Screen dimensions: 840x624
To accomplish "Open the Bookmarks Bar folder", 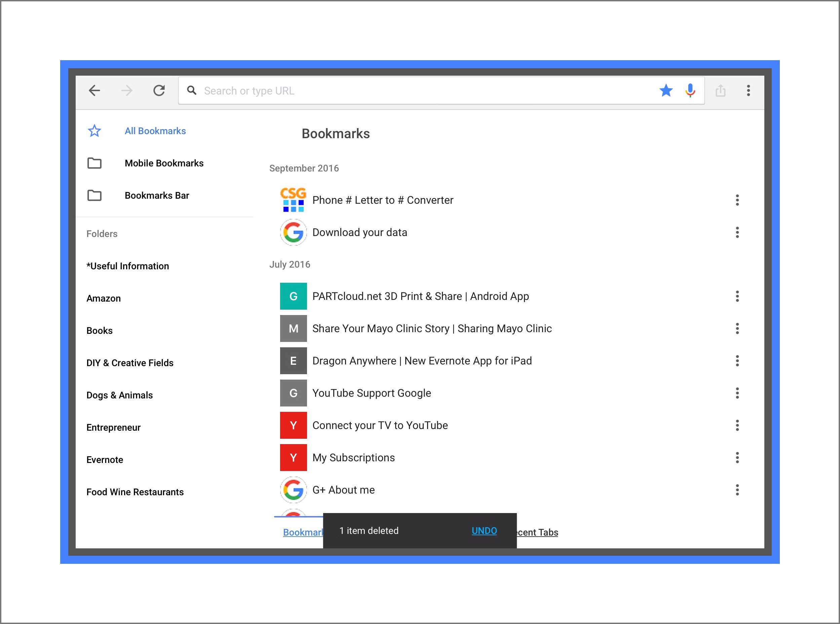I will coord(156,196).
